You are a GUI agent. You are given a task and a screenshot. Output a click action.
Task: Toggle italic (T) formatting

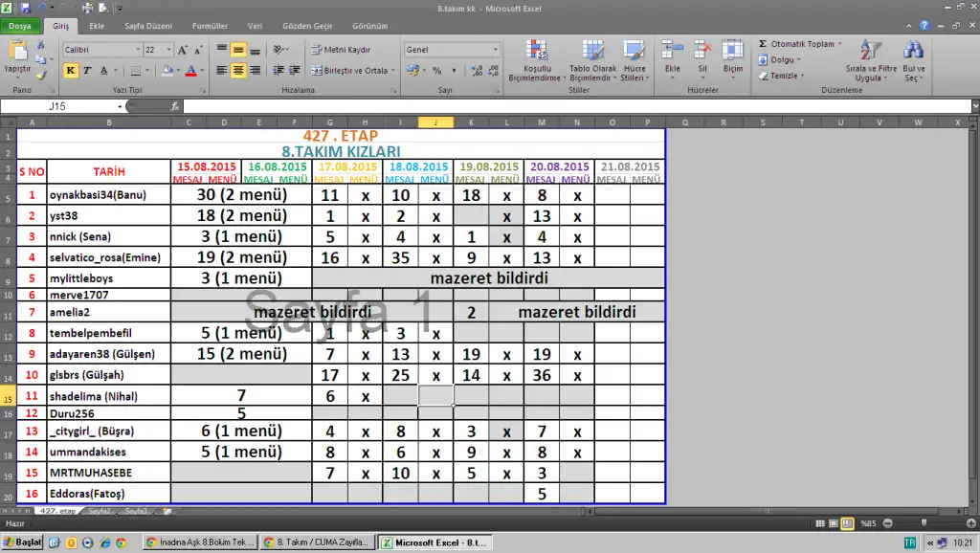(x=86, y=71)
